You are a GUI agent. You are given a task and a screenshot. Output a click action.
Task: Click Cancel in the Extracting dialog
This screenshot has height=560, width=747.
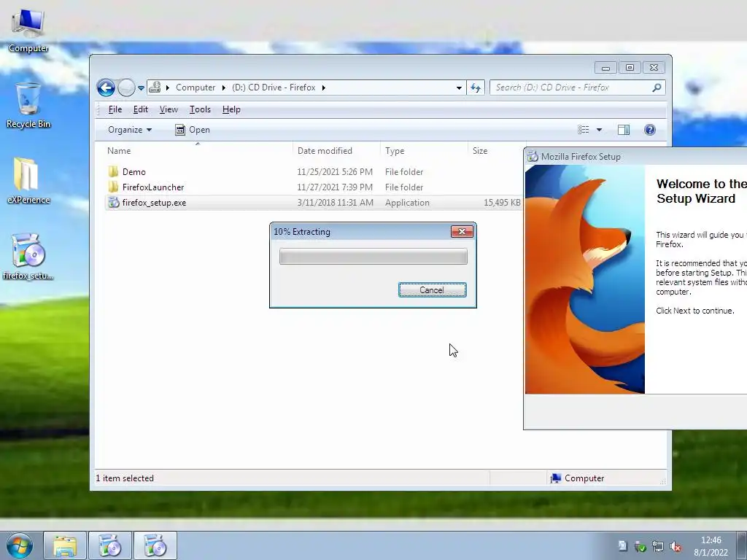click(432, 290)
